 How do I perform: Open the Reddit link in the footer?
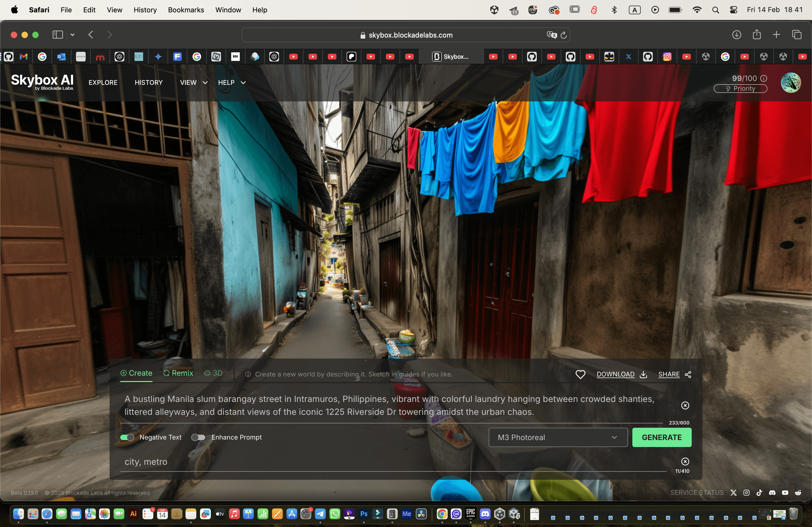798,493
